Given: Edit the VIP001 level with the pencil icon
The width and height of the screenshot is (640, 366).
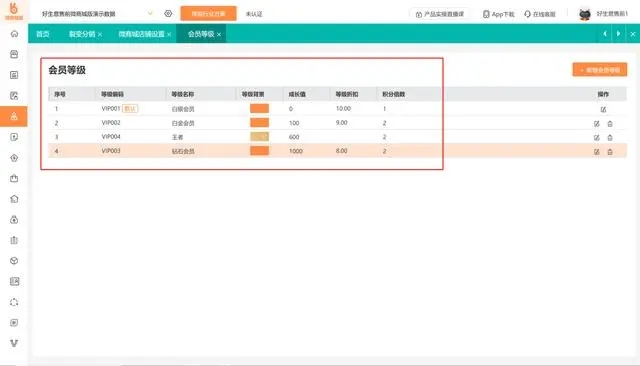Looking at the screenshot, I should (x=603, y=109).
